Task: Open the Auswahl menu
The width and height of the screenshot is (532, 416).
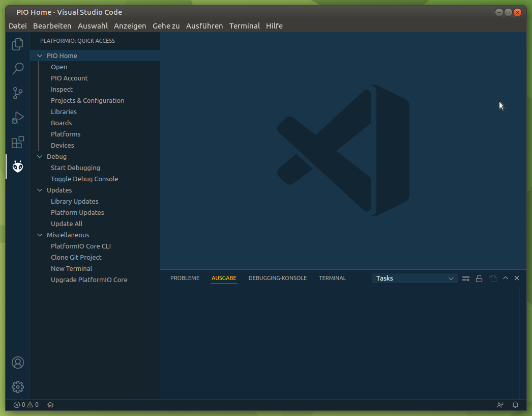Action: point(93,26)
